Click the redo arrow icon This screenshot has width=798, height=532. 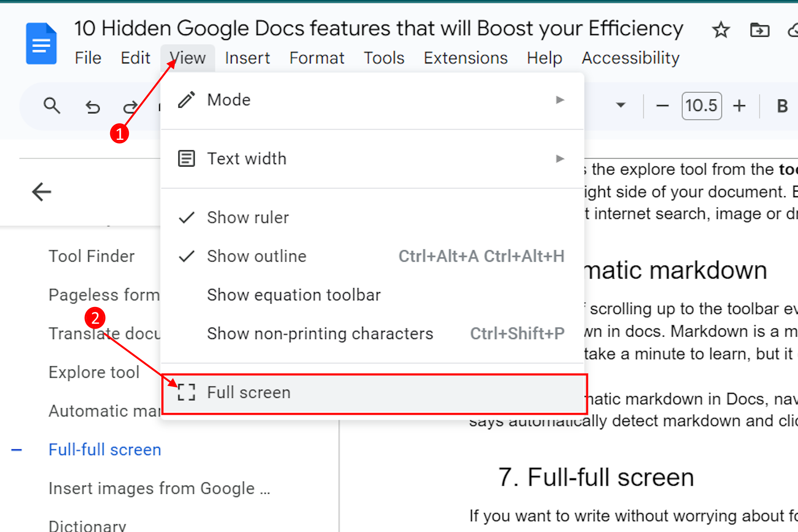[x=130, y=107]
